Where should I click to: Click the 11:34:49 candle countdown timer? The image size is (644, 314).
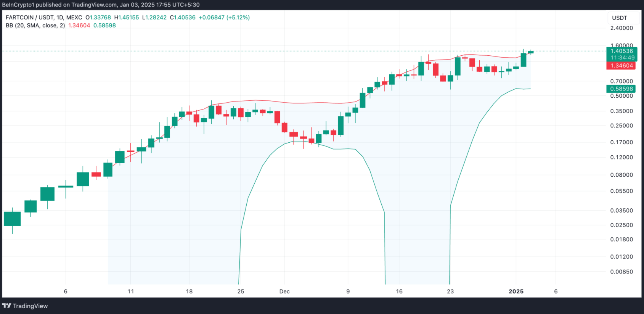coord(622,58)
